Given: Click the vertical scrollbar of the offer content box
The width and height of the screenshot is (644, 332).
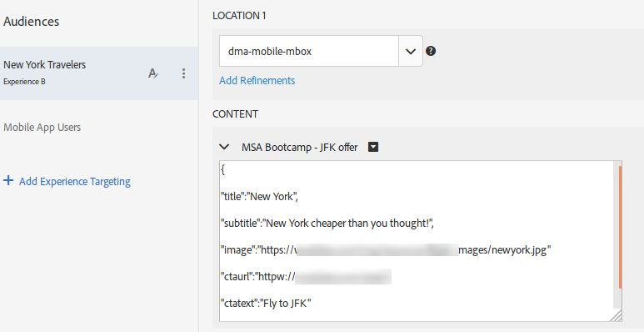Looking at the screenshot, I should [620, 227].
